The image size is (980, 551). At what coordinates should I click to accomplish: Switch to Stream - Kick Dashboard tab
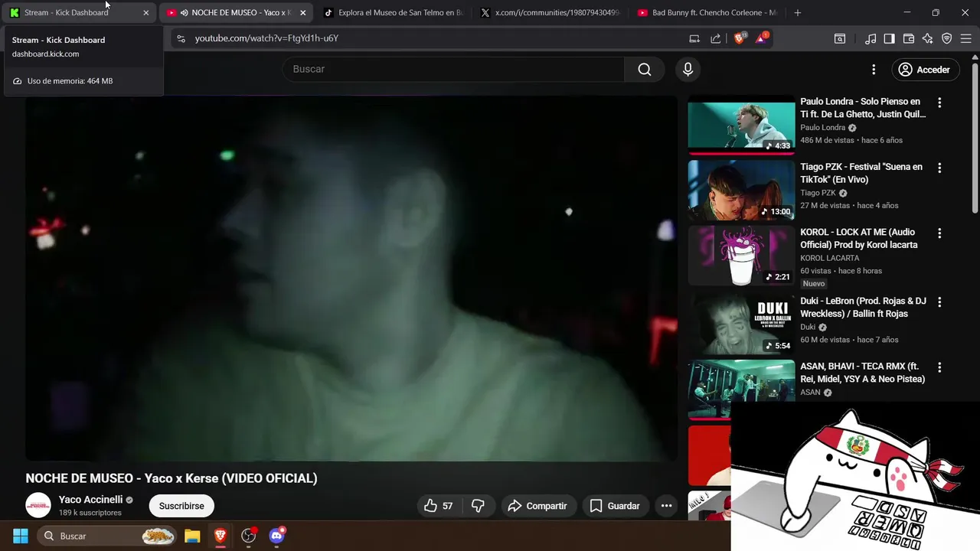(80, 13)
